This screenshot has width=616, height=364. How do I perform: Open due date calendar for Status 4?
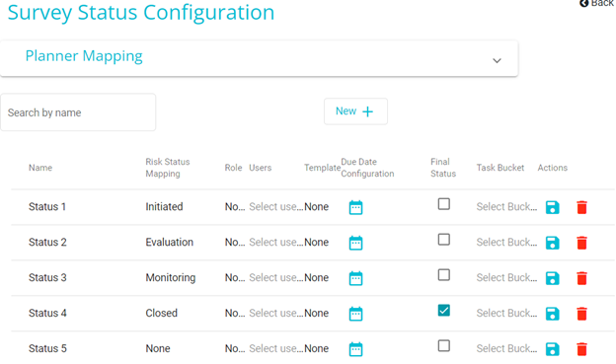[355, 314]
